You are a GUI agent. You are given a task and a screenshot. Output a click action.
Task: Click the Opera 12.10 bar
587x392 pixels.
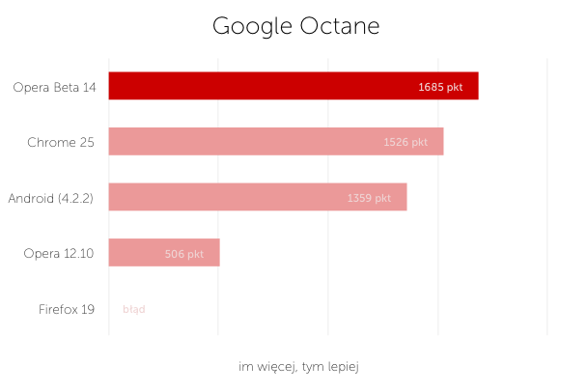click(164, 252)
